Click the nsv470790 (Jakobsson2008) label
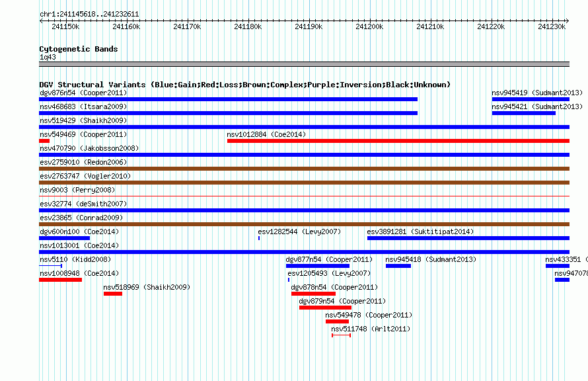The height and width of the screenshot is (381, 588). click(89, 148)
